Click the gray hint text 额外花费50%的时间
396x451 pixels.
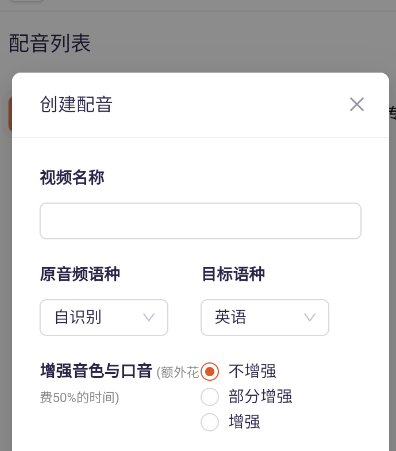coord(119,384)
